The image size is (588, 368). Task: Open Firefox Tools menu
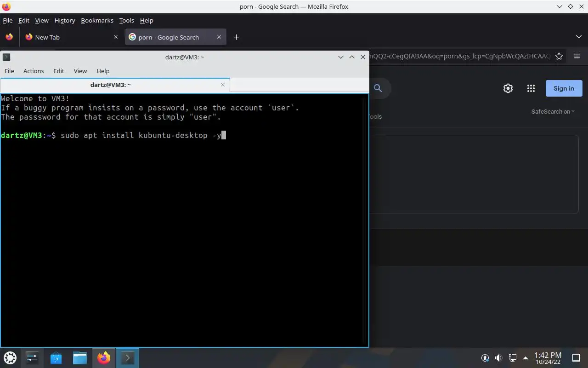126,20
